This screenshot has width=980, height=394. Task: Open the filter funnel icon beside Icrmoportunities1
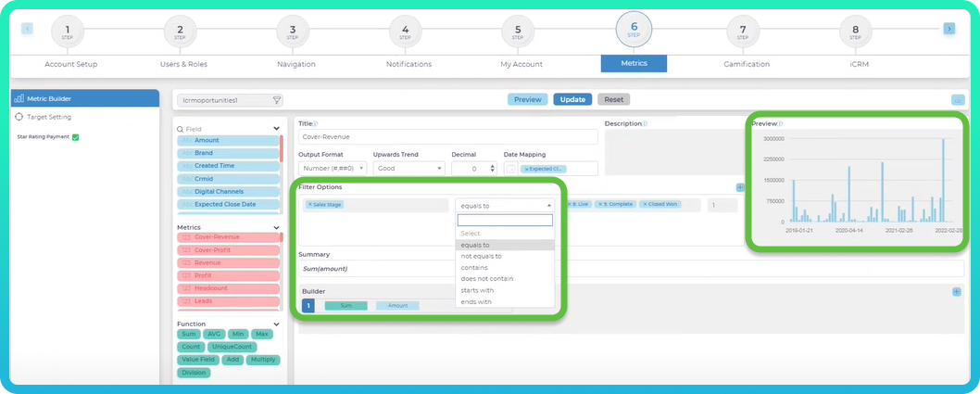tap(277, 100)
